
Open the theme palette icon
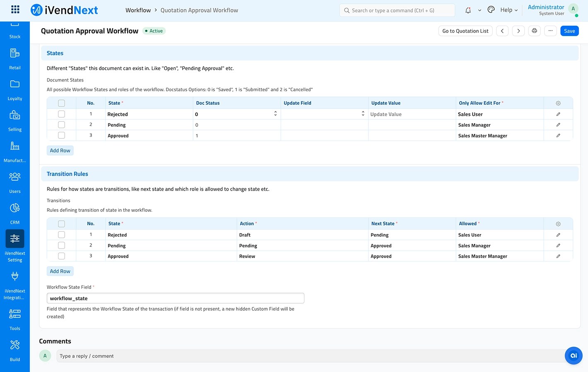coord(491,10)
